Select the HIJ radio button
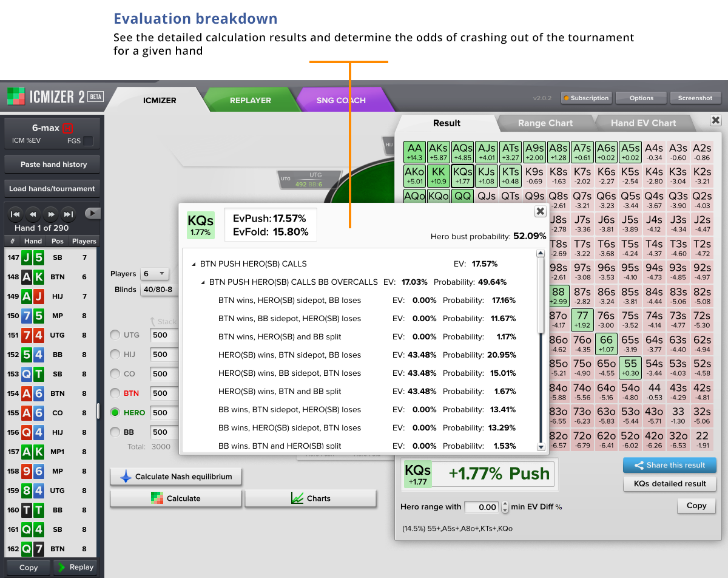Viewport: 728px width, 578px height. [115, 355]
